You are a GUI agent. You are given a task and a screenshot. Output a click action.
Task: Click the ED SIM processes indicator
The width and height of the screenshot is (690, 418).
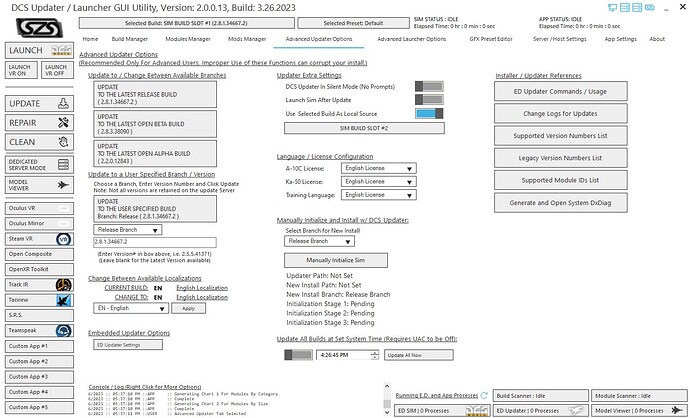pos(442,411)
